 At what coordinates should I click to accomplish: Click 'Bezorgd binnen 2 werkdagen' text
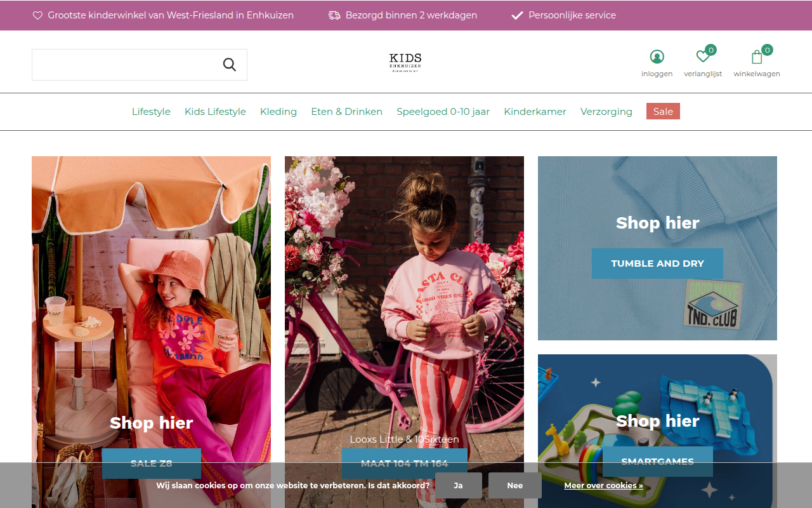pos(411,15)
